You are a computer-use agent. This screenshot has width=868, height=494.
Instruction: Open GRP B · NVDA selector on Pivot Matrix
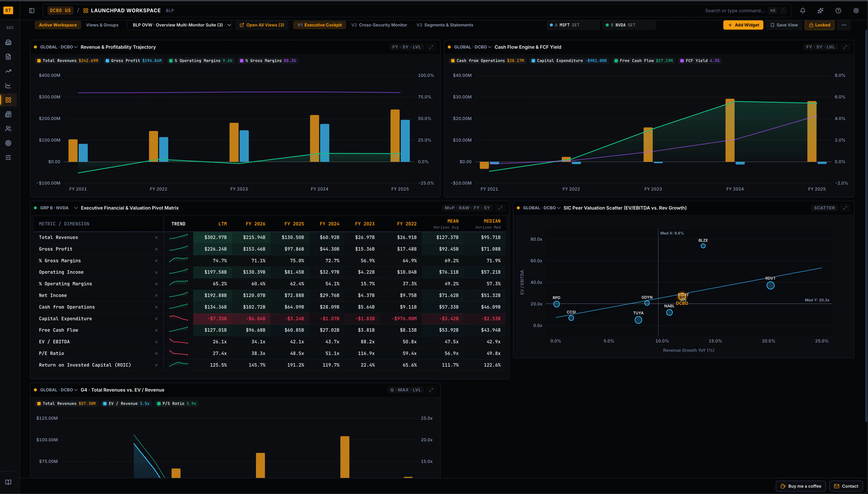coord(58,208)
